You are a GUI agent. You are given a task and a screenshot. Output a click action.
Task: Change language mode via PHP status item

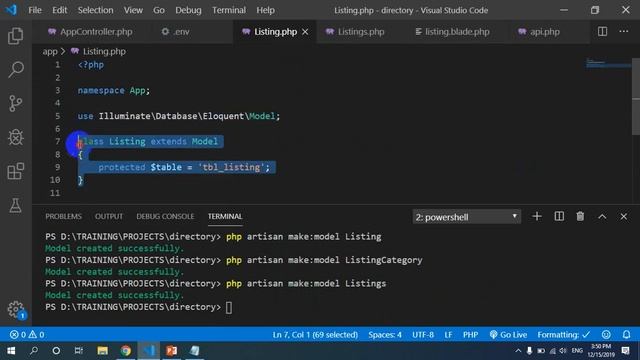(x=470, y=335)
